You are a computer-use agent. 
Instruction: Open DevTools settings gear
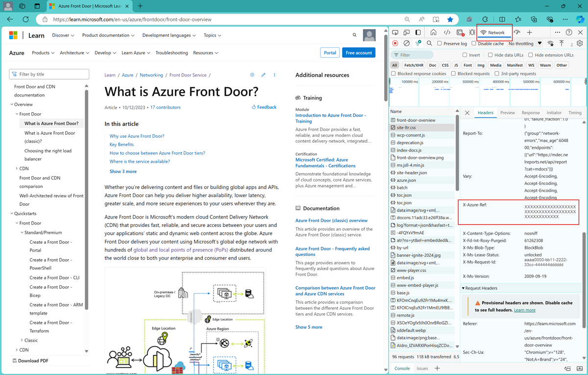coord(579,43)
